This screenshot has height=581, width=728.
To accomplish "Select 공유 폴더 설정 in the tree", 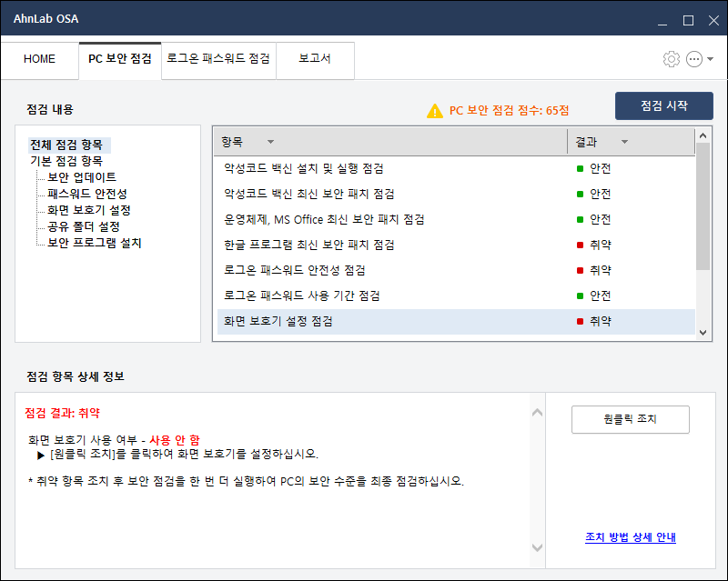I will [84, 226].
